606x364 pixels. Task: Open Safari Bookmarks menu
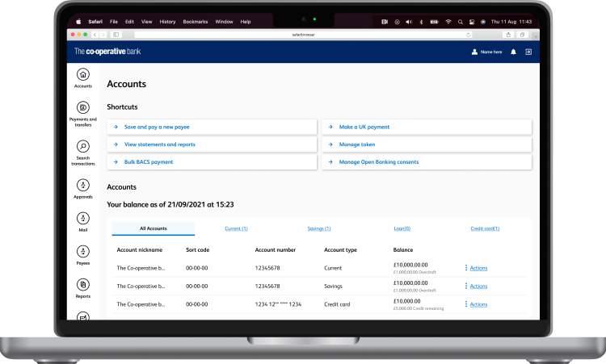pos(196,22)
